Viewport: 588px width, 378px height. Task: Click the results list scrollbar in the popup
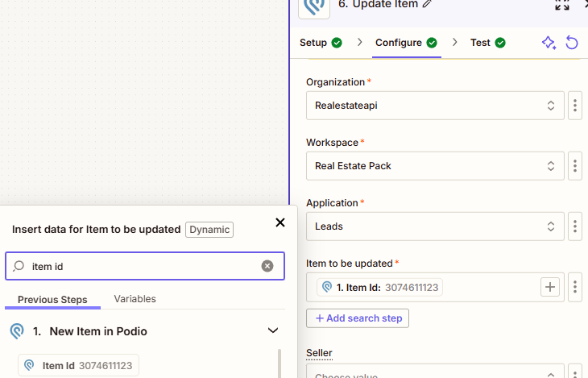[280, 363]
